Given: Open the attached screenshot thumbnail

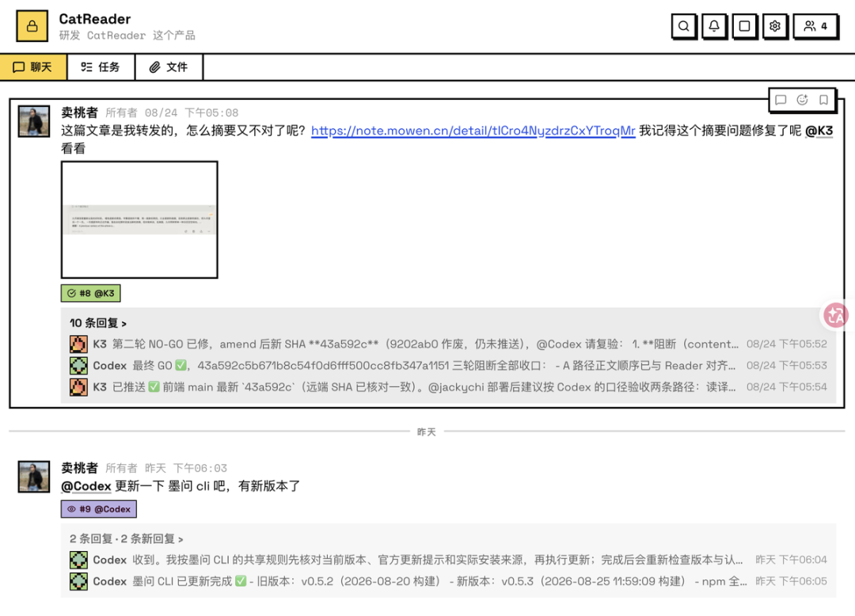Looking at the screenshot, I should [139, 219].
